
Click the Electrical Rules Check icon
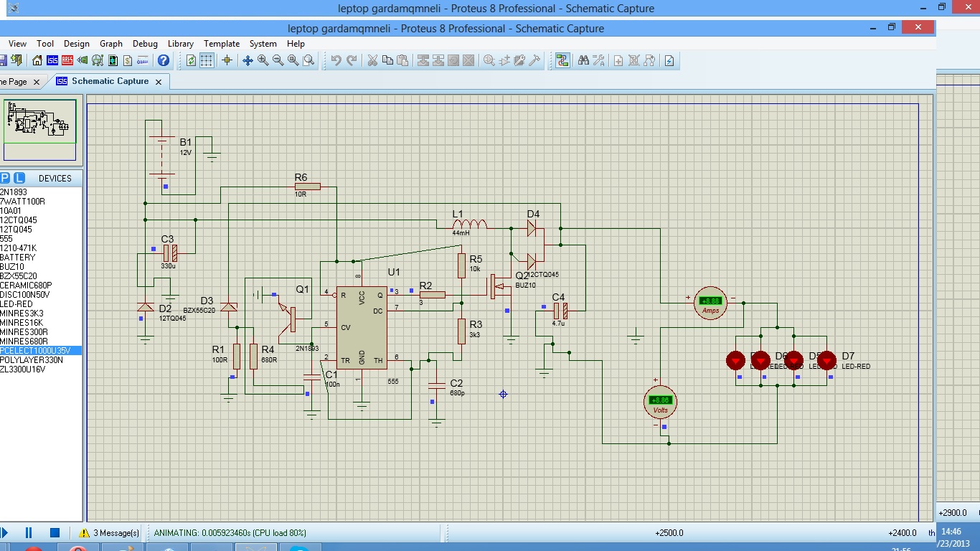click(669, 61)
